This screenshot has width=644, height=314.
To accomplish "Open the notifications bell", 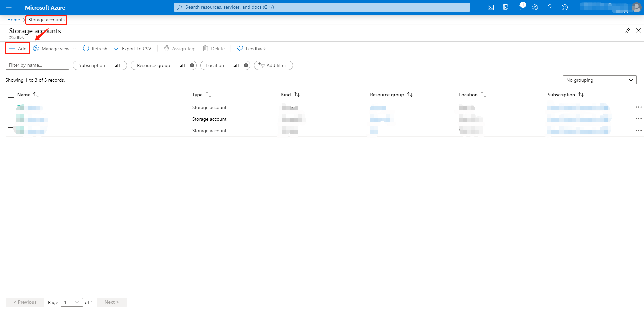I will (x=520, y=7).
